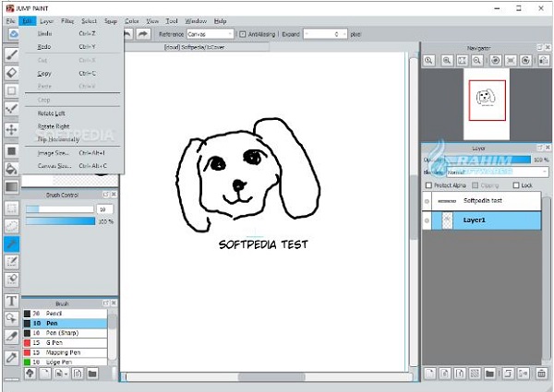
Task: Select the Eyedropper tool
Action: (12, 356)
